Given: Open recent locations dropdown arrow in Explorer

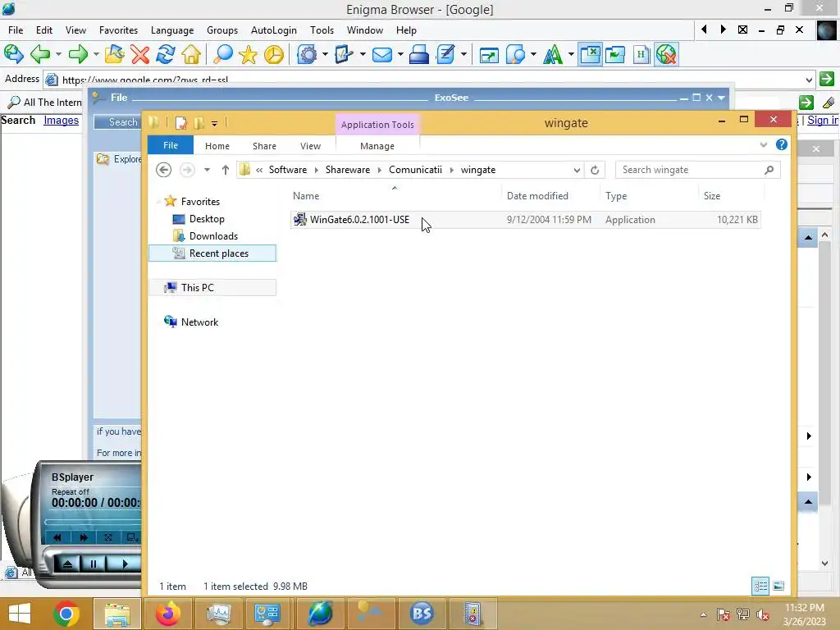Looking at the screenshot, I should click(x=207, y=170).
